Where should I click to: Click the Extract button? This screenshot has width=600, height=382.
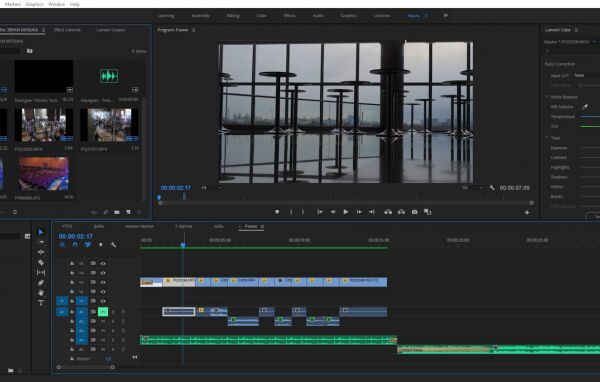pyautogui.click(x=401, y=212)
